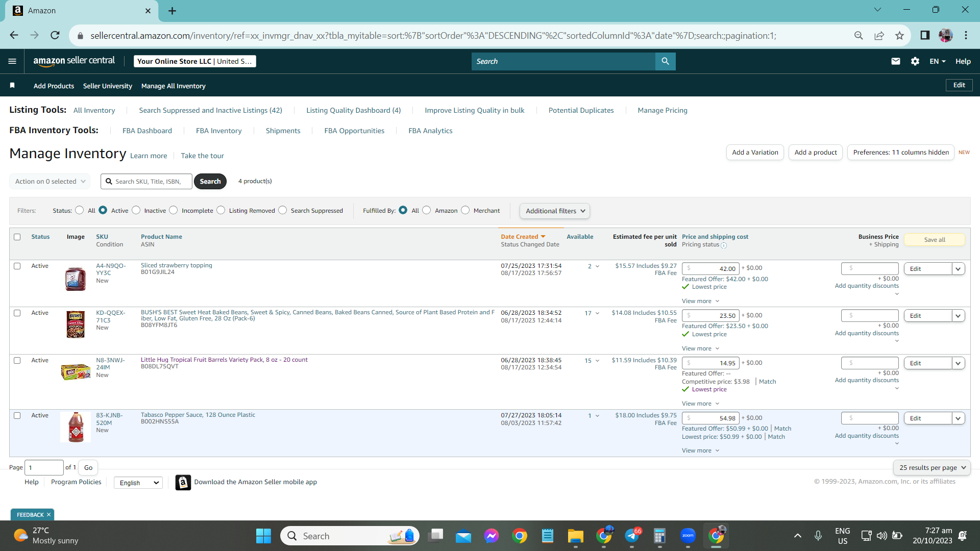Click the pricing status info icon
The image size is (980, 551).
click(x=724, y=245)
